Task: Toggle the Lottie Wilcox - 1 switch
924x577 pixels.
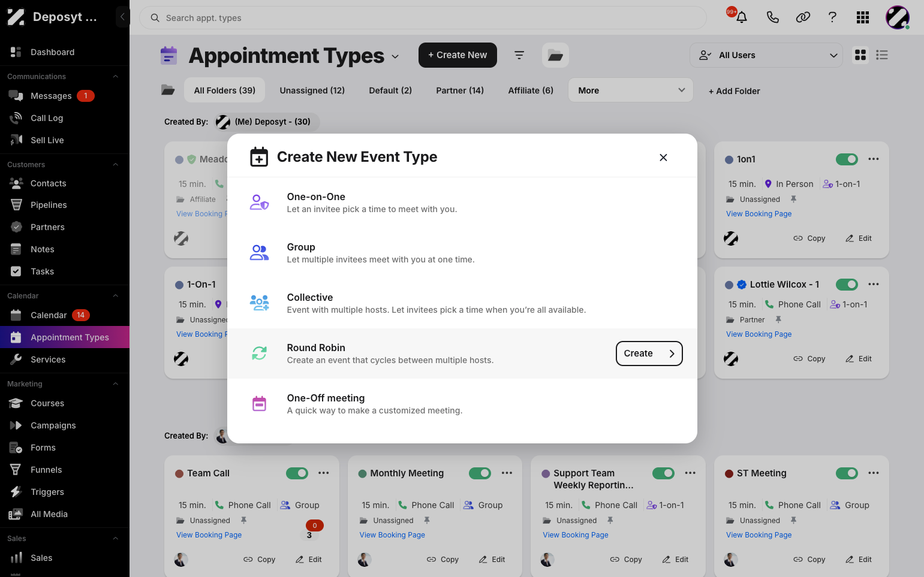Action: tap(847, 285)
